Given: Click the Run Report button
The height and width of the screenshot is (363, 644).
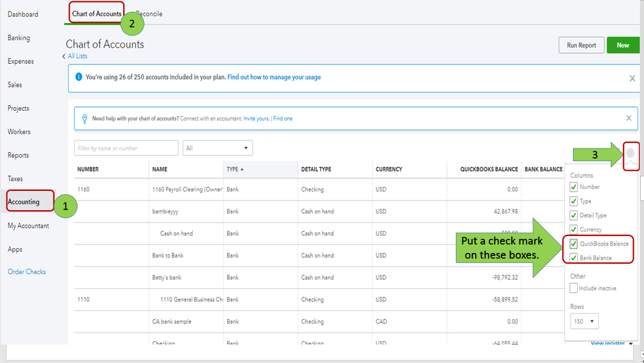Looking at the screenshot, I should [x=581, y=45].
